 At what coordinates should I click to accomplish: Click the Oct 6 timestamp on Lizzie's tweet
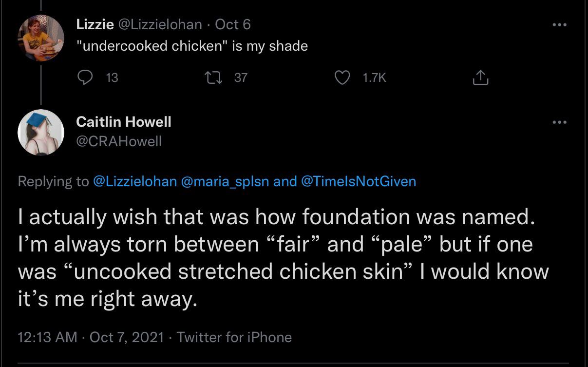click(x=233, y=24)
